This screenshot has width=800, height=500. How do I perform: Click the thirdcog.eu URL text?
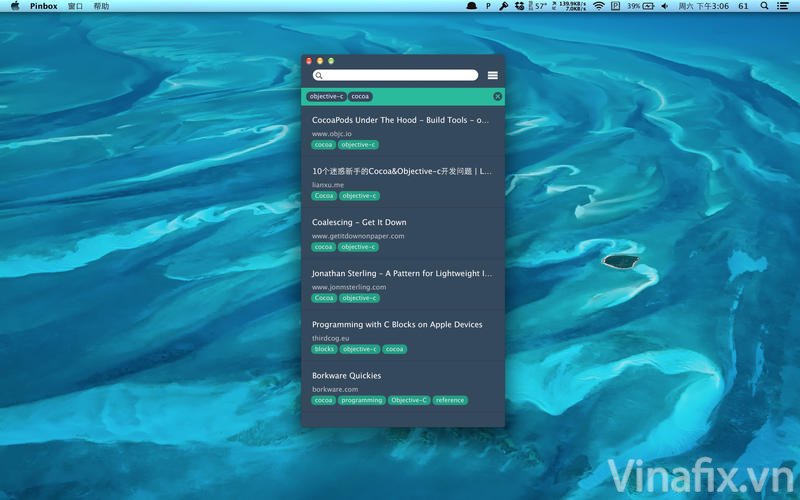(331, 338)
